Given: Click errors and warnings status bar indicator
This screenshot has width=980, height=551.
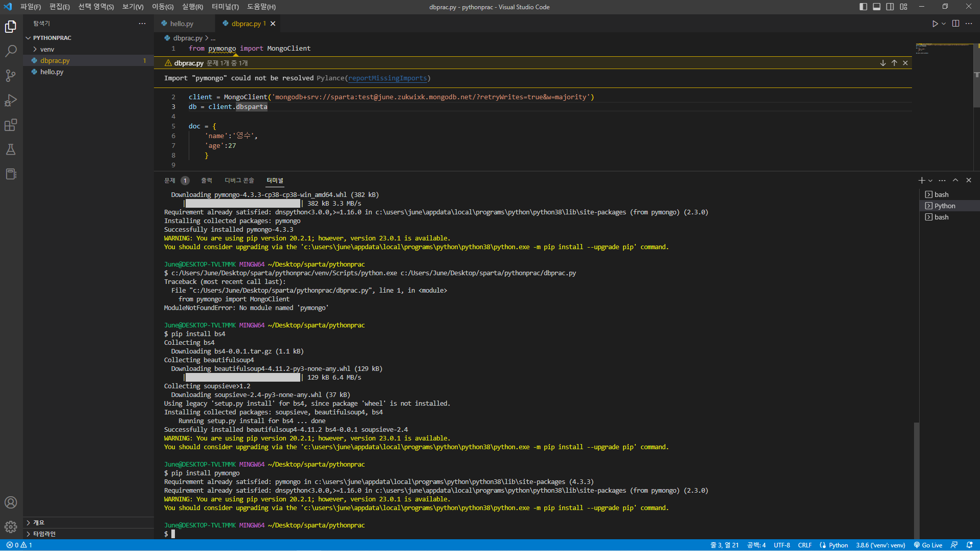Looking at the screenshot, I should pos(19,545).
